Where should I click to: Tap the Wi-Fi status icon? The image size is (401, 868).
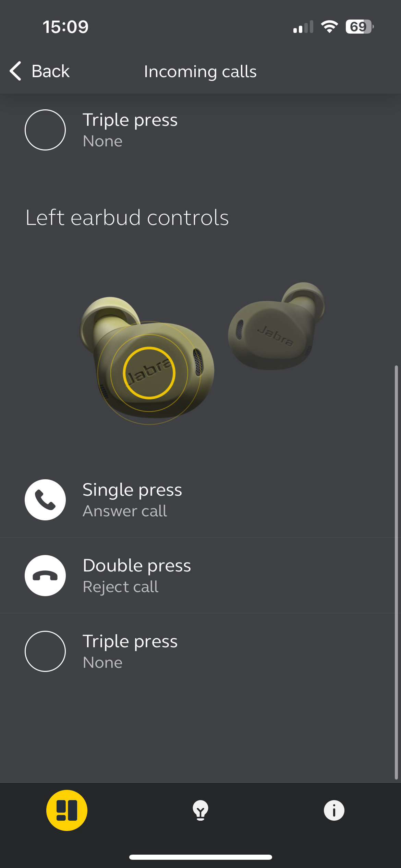click(329, 27)
